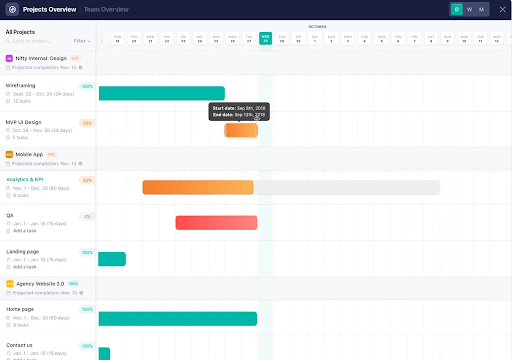Open the orange Mobile App project icon
The height and width of the screenshot is (360, 512).
(x=9, y=155)
